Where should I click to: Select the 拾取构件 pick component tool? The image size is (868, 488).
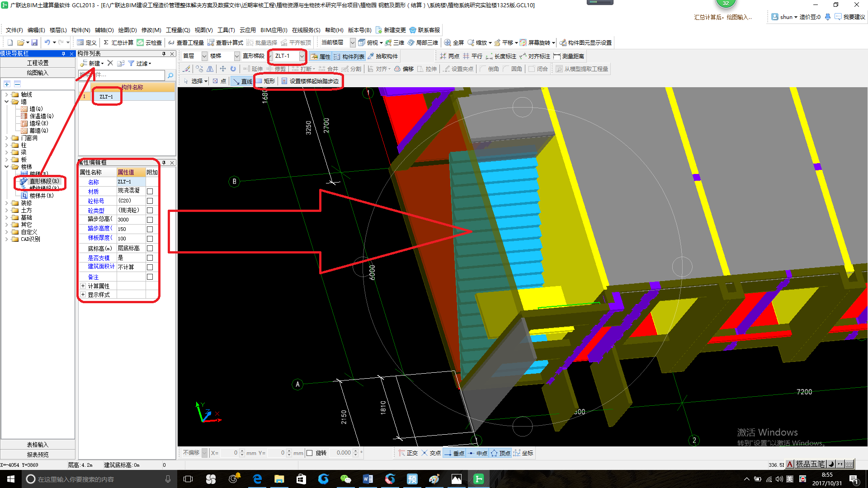pyautogui.click(x=383, y=56)
